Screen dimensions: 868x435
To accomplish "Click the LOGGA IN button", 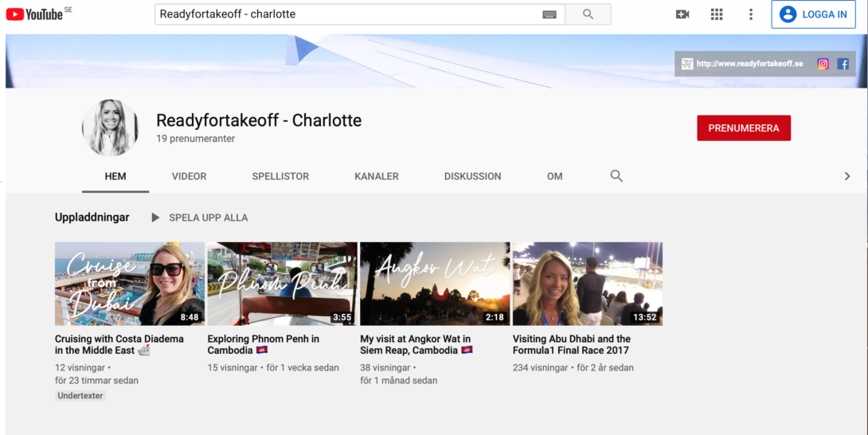I will pos(813,14).
